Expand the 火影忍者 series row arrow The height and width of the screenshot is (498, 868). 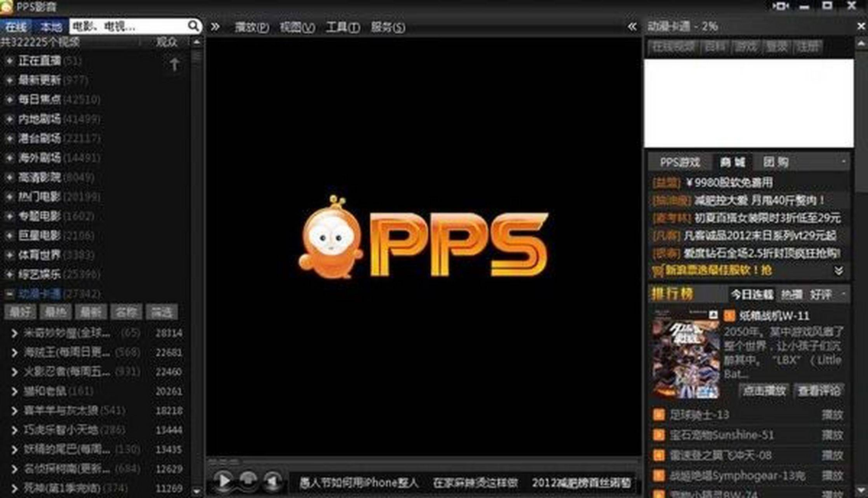click(14, 372)
